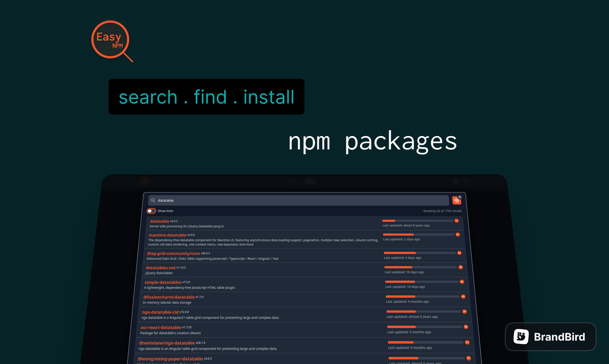
Task: Click version label v30.0.5 next to @ag-grid-community/core
Action: [x=206, y=253]
